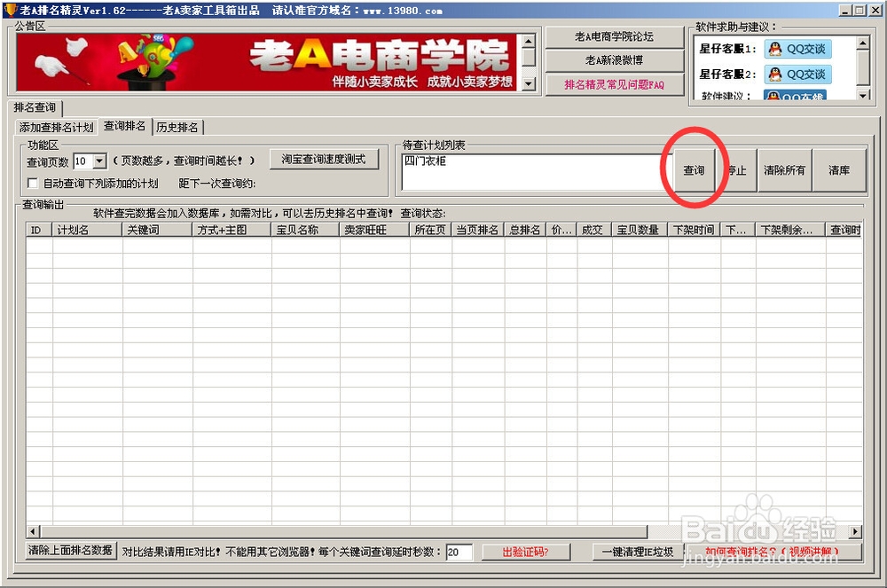Click the 查询 button
Image resolution: width=887 pixels, height=588 pixels.
pyautogui.click(x=694, y=170)
